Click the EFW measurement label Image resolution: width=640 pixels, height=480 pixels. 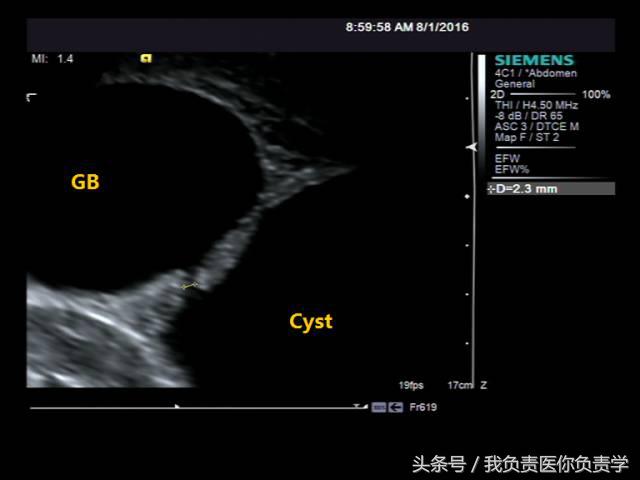pyautogui.click(x=506, y=158)
